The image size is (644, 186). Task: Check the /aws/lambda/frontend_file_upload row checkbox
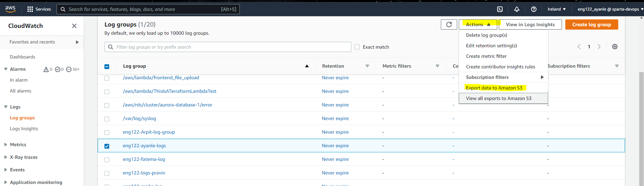click(x=107, y=78)
